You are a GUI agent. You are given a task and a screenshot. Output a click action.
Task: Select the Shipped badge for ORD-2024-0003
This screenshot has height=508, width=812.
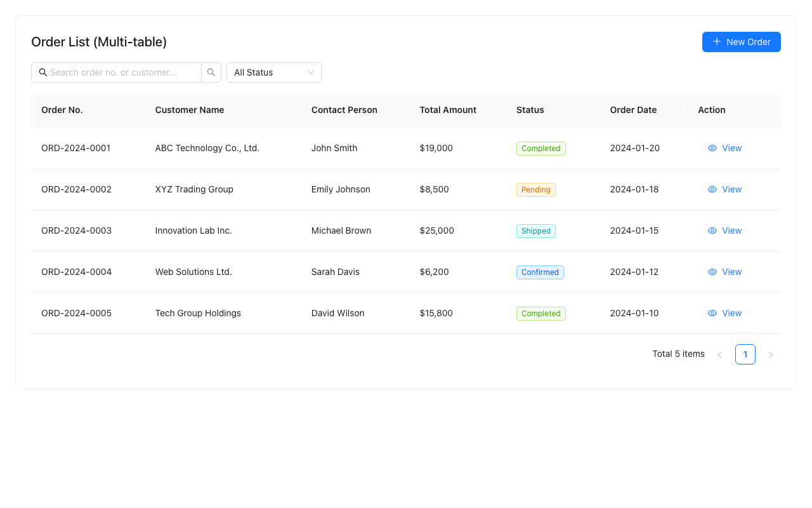click(535, 231)
